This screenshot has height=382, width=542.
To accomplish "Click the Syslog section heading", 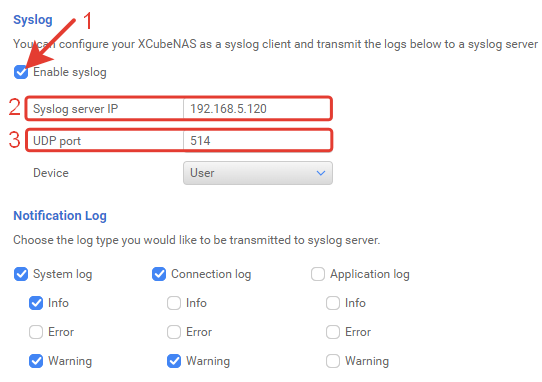I will pos(33,20).
